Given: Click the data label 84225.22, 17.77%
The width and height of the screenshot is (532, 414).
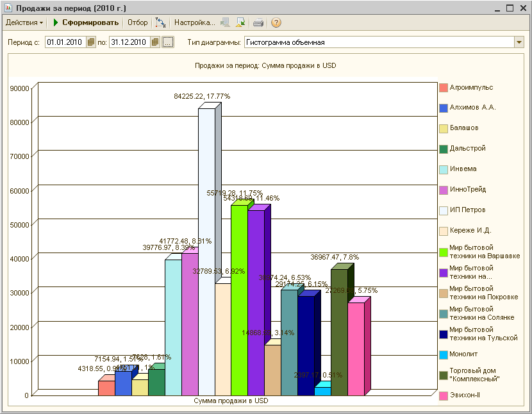Looking at the screenshot, I should [x=202, y=96].
